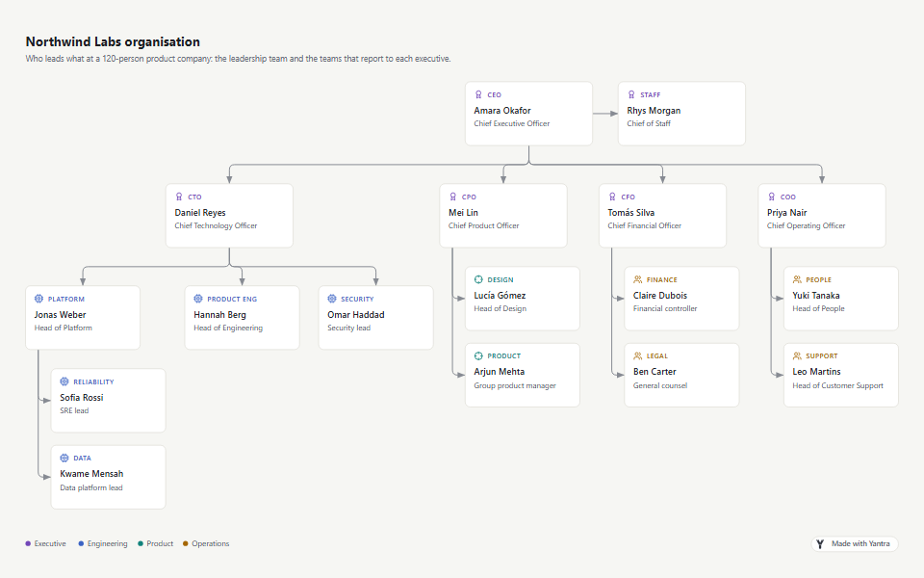Select the name Amara Okafor
924x578 pixels.
[x=502, y=110]
